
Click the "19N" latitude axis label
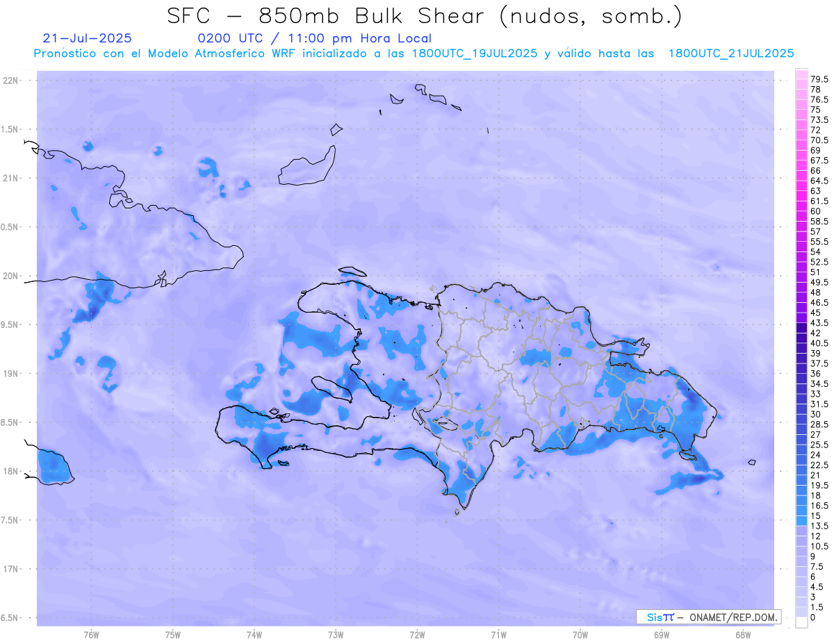11,374
